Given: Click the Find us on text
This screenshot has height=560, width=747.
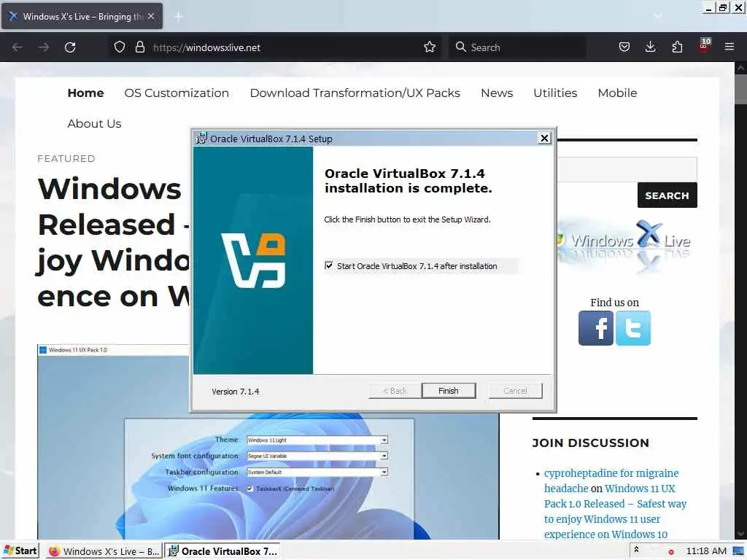Looking at the screenshot, I should pos(614,303).
